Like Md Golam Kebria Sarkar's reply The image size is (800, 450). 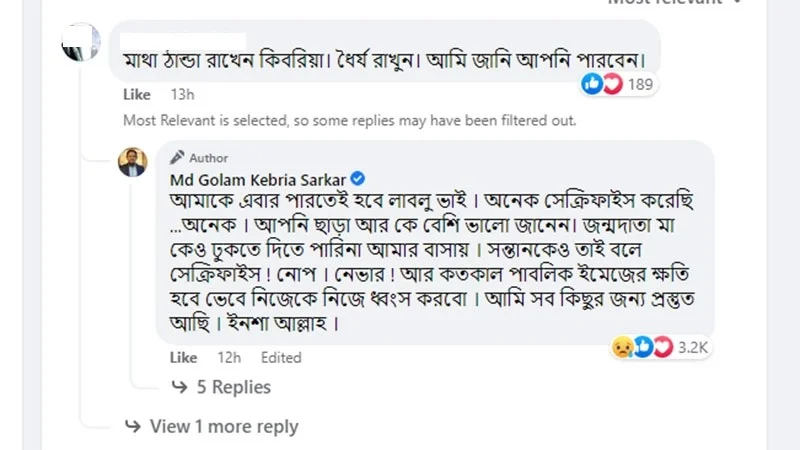(183, 357)
